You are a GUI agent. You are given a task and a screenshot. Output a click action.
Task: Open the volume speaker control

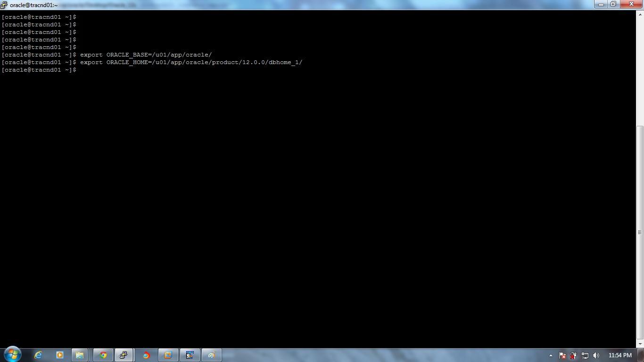tap(596, 355)
